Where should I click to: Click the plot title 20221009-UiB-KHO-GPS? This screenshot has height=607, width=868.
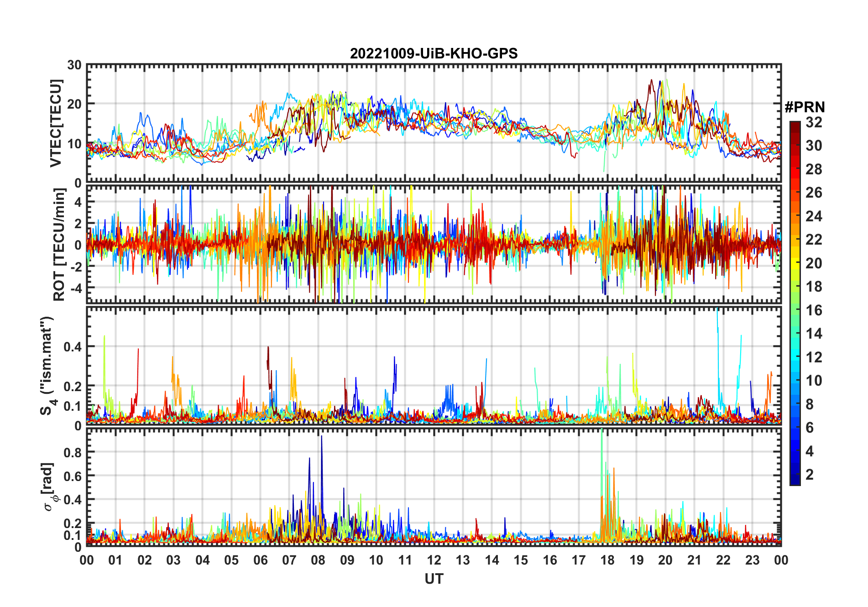pyautogui.click(x=434, y=54)
